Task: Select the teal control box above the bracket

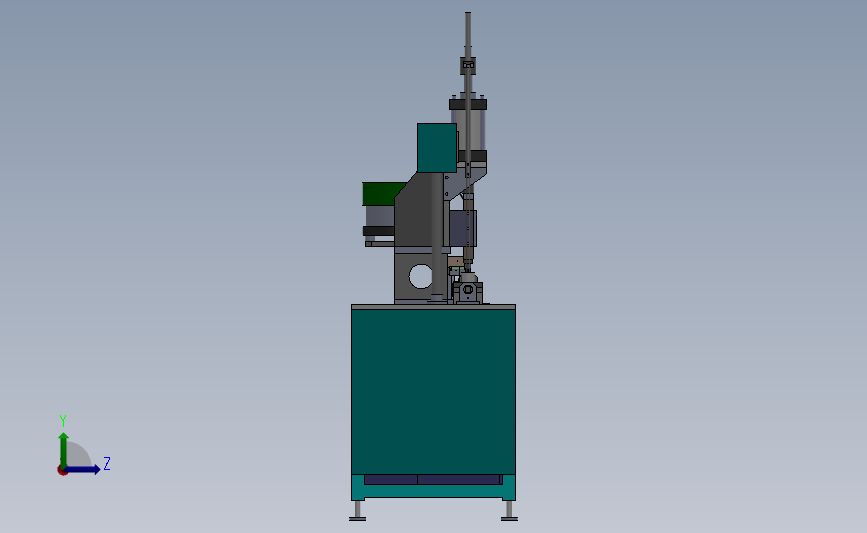Action: 437,148
